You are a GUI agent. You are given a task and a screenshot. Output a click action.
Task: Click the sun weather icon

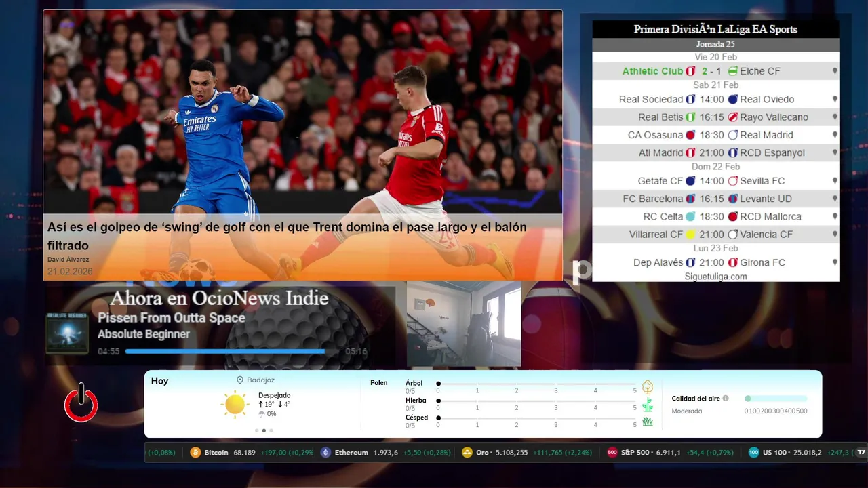(235, 404)
